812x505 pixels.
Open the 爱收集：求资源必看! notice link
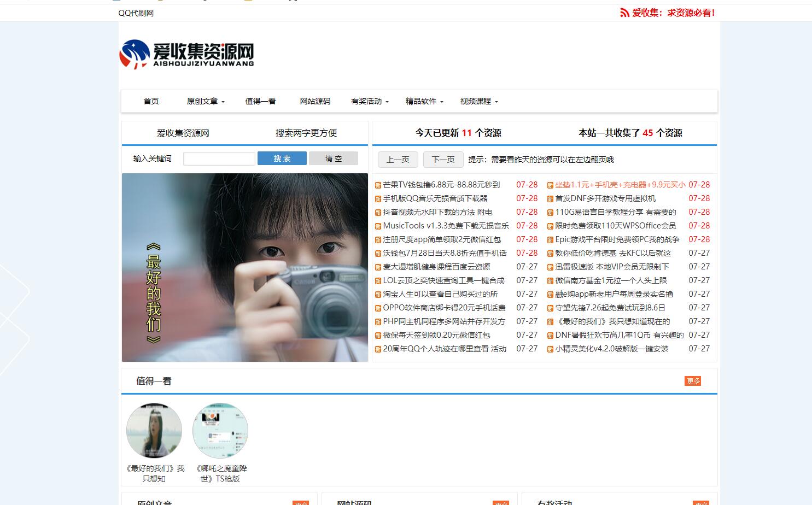pos(674,13)
